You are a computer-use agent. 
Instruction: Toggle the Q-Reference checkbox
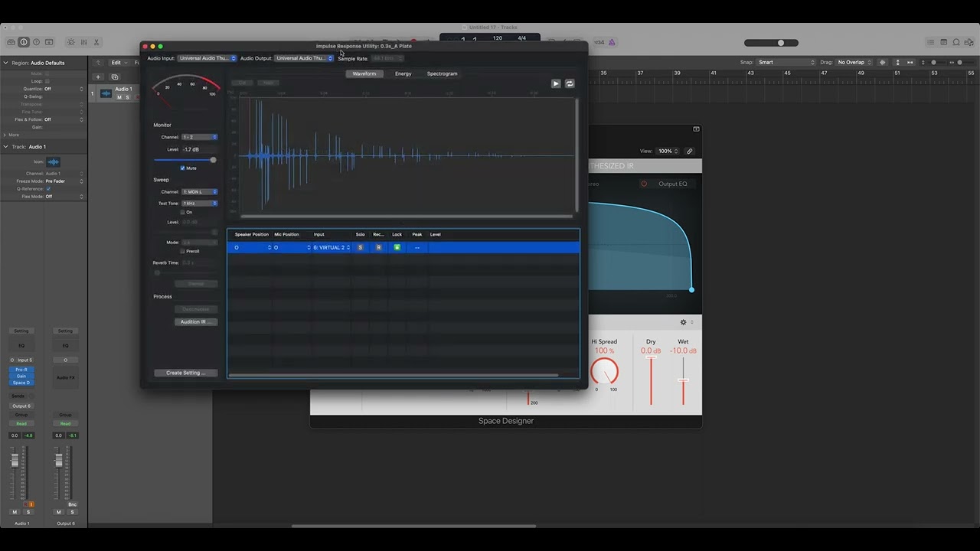pos(48,188)
